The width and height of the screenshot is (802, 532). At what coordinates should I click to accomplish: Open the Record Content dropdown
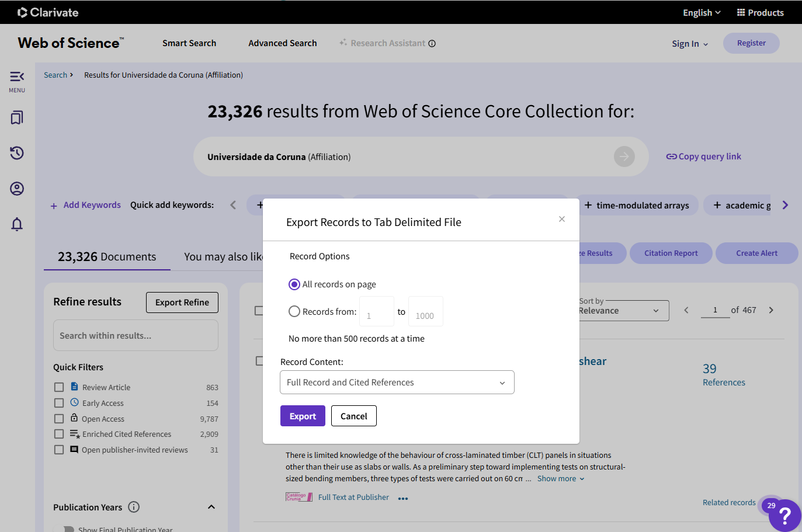397,383
